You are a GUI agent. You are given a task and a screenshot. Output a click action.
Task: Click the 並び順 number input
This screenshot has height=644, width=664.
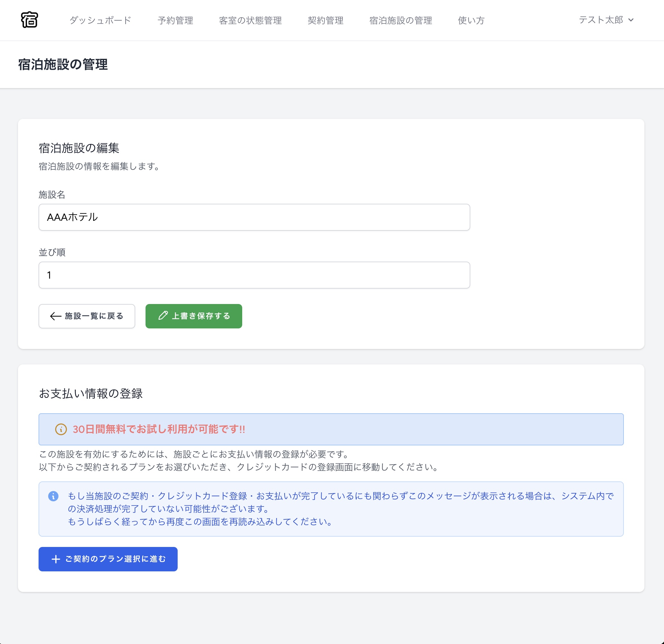point(254,275)
